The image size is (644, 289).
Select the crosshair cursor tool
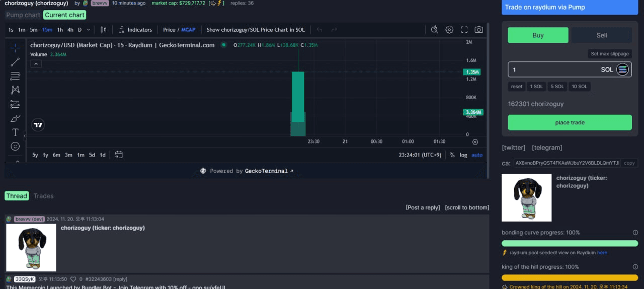15,48
